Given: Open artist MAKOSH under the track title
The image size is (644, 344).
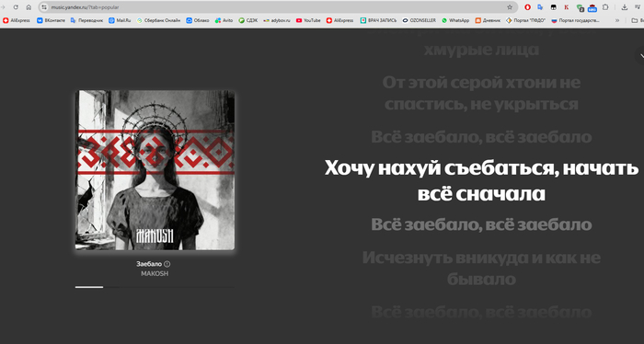Looking at the screenshot, I should (x=155, y=273).
